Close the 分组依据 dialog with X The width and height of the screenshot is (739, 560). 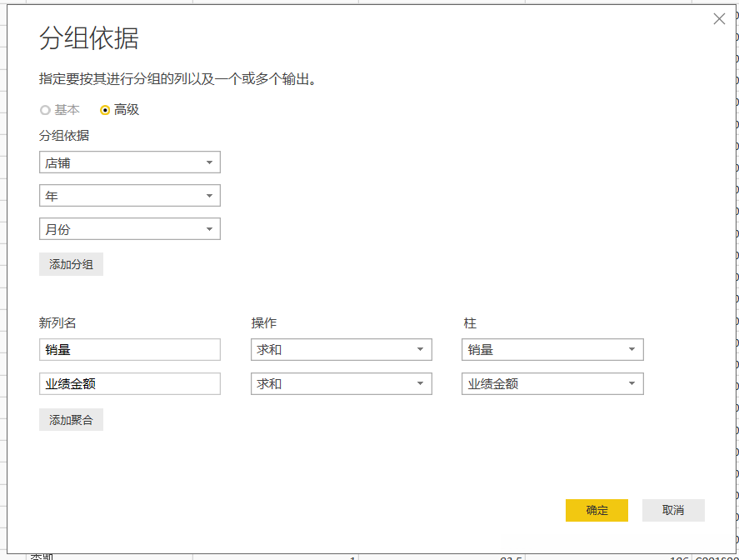pyautogui.click(x=719, y=18)
